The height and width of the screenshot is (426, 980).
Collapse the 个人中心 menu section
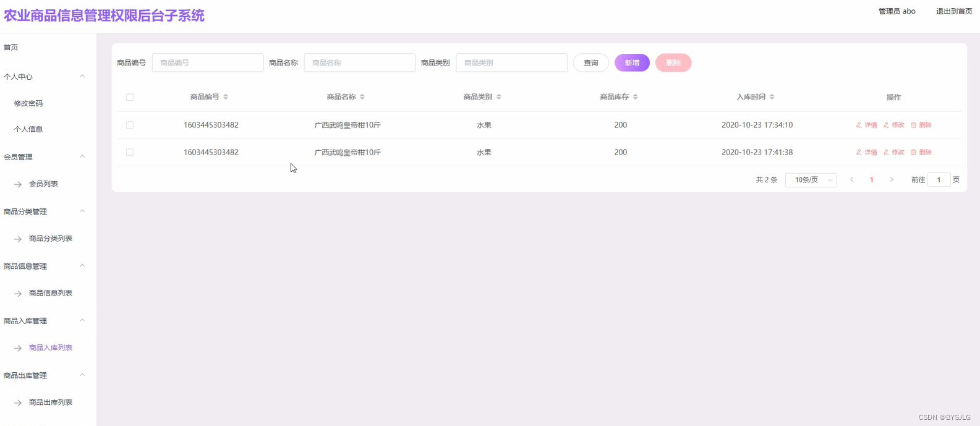(82, 76)
